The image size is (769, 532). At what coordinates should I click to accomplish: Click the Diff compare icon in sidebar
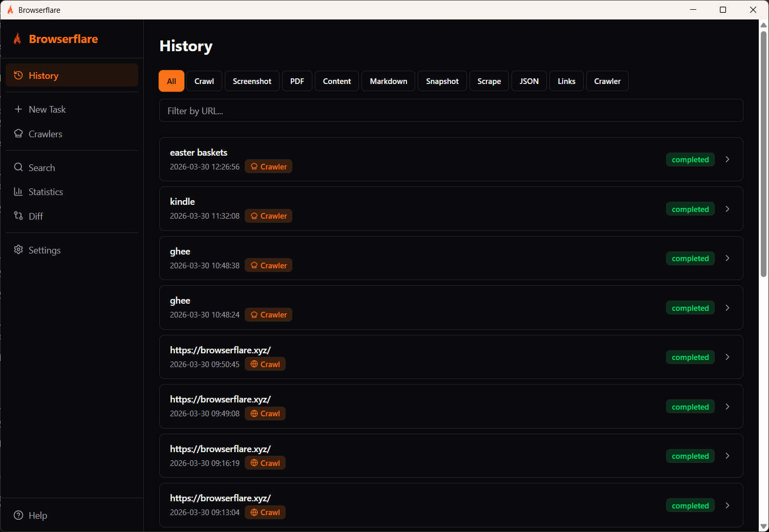(x=18, y=216)
